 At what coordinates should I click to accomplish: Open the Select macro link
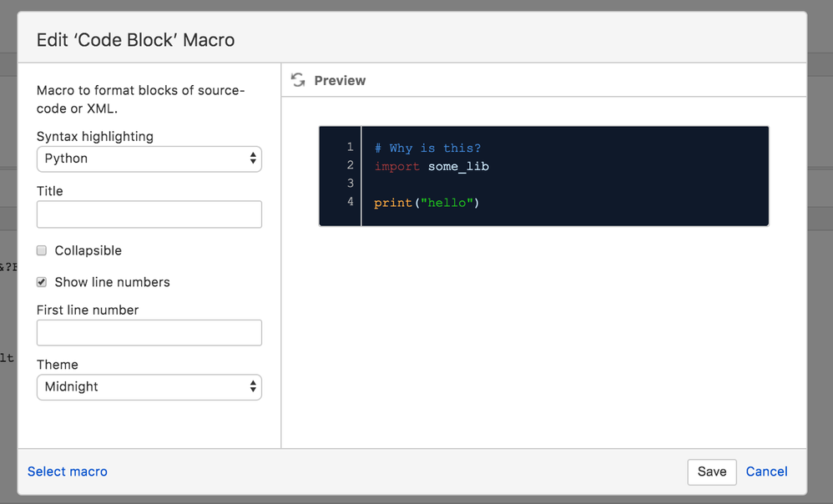tap(67, 471)
